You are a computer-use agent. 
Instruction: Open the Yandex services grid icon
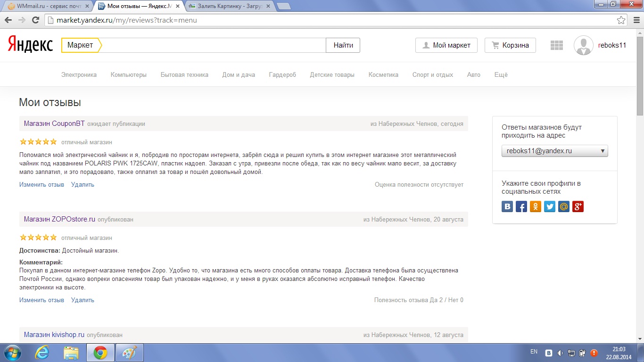[557, 45]
